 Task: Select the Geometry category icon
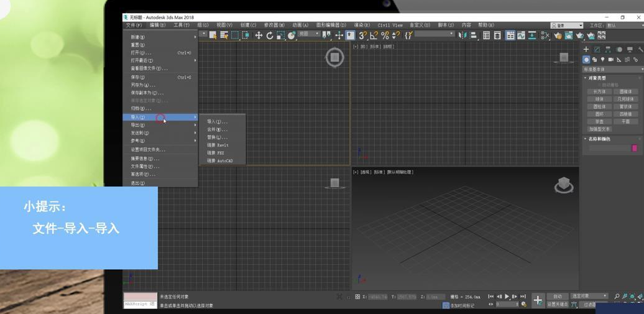coord(586,60)
